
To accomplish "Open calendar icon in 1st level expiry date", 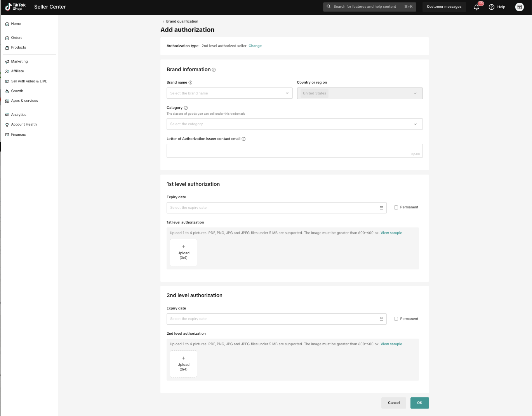I will click(381, 208).
